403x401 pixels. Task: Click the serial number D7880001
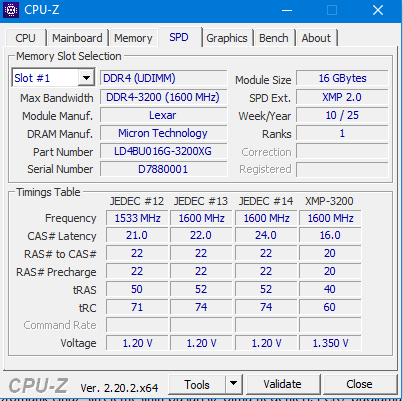tap(164, 169)
